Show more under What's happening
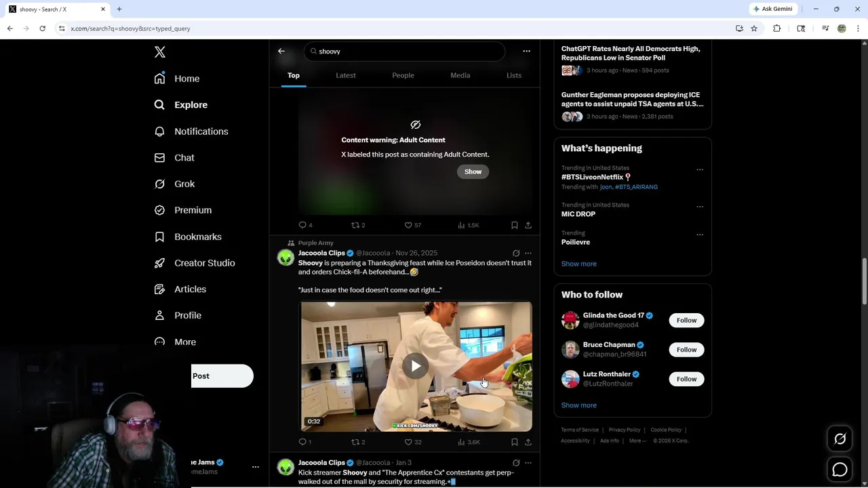Image resolution: width=868 pixels, height=488 pixels. pyautogui.click(x=579, y=264)
